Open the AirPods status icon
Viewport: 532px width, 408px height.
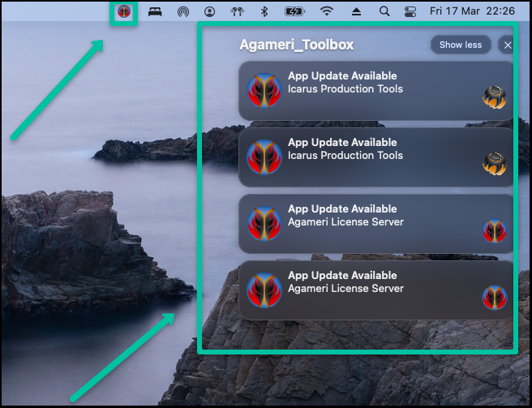pos(237,12)
